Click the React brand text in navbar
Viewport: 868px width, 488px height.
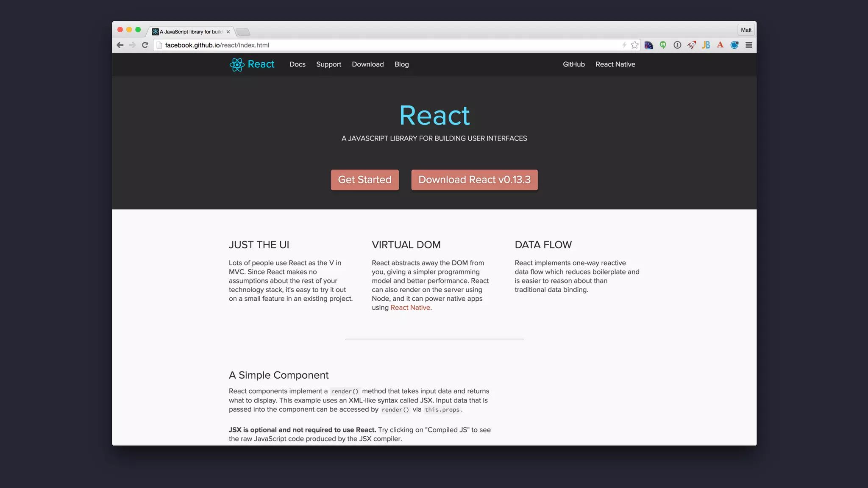coord(261,64)
